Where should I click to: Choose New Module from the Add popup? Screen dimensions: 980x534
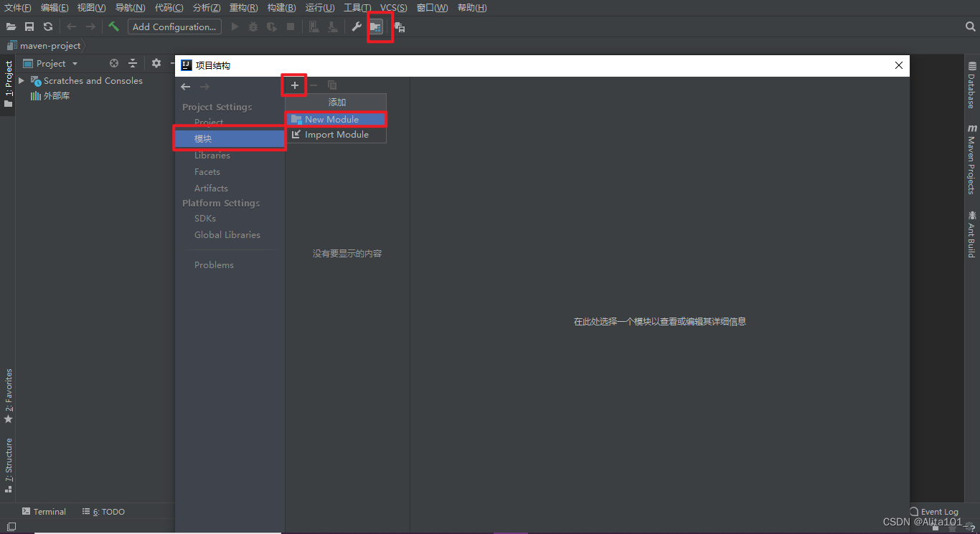(x=336, y=119)
